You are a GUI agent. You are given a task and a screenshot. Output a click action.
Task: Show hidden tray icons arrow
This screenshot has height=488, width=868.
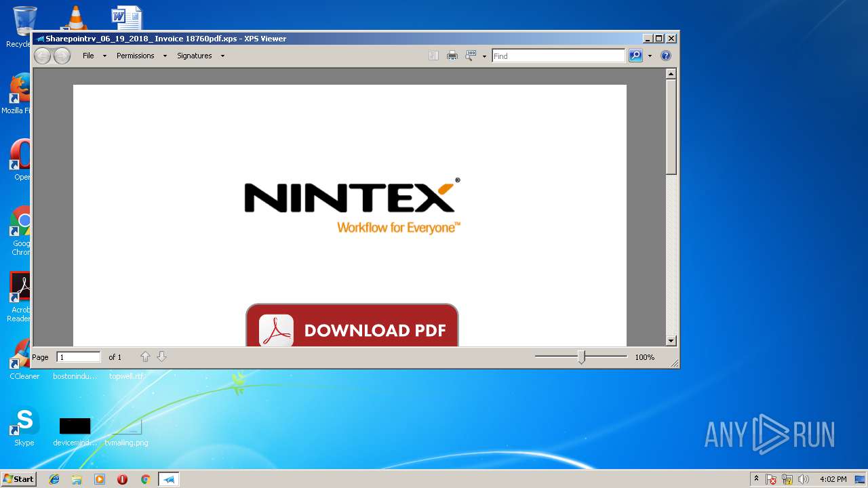point(756,479)
